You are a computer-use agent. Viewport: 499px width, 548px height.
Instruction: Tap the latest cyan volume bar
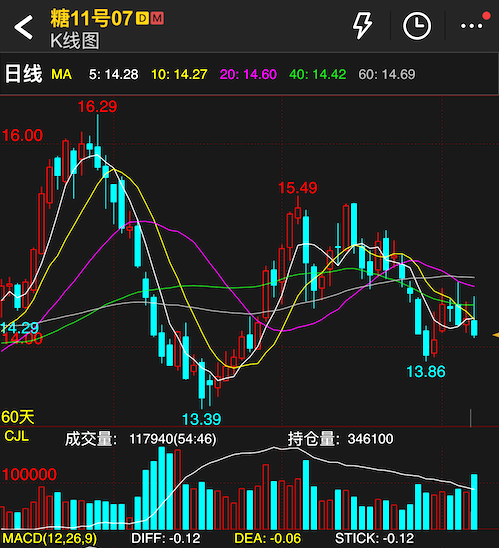[x=474, y=502]
